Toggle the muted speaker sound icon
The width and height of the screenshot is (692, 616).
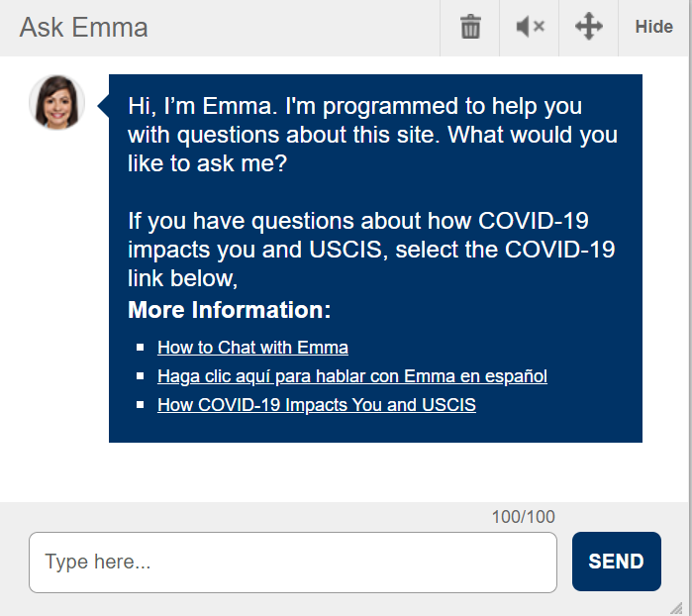coord(530,27)
